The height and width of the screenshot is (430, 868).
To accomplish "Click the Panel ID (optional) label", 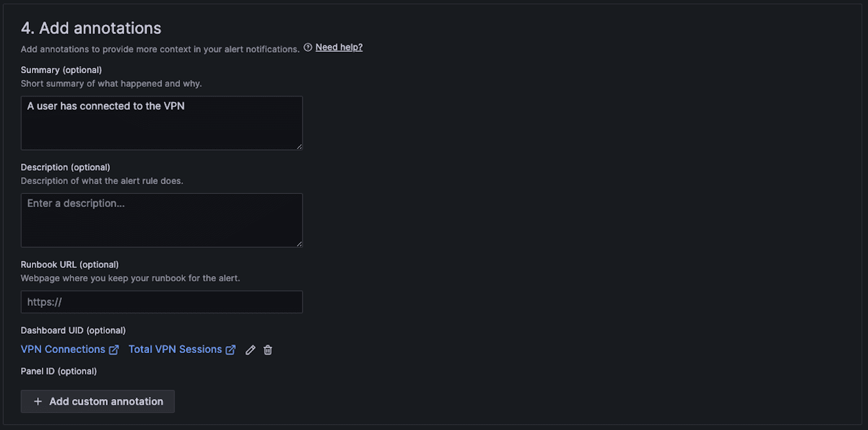I will point(59,371).
